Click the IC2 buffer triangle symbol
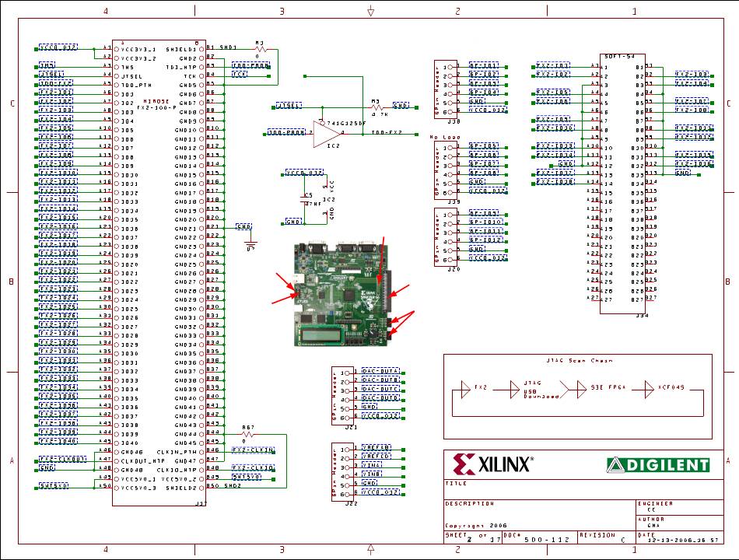Image resolution: width=739 pixels, height=560 pixels. coord(327,134)
